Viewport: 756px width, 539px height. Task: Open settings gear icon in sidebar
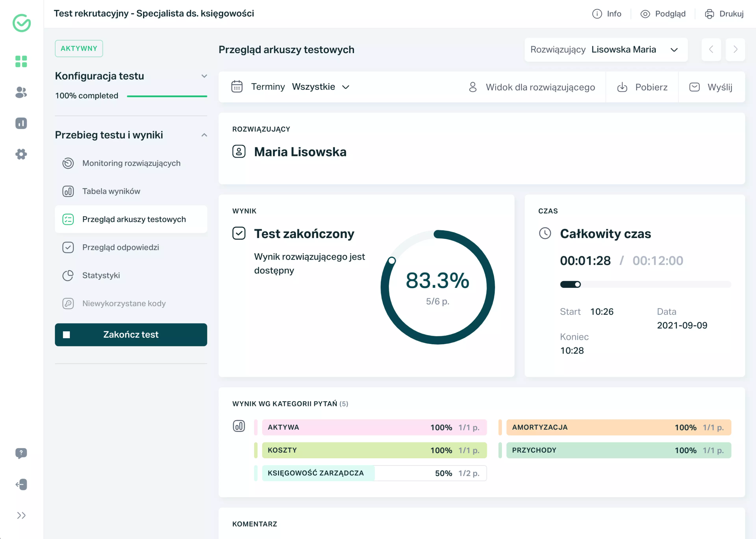pyautogui.click(x=21, y=154)
